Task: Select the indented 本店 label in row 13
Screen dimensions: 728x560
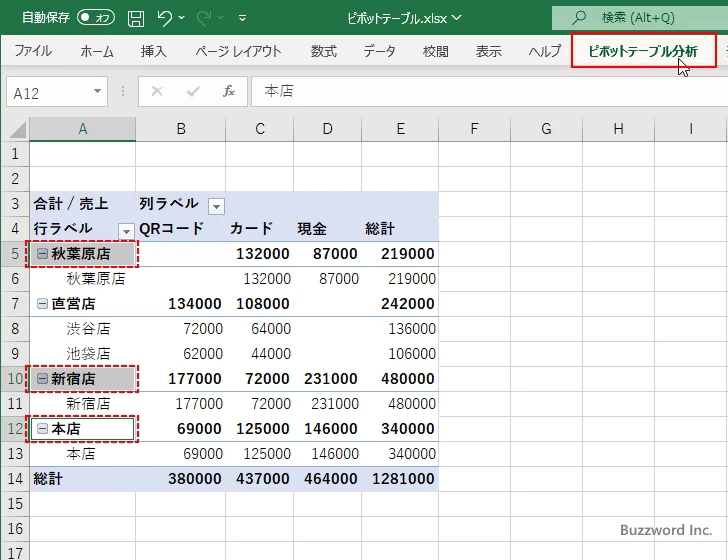Action: click(x=81, y=454)
